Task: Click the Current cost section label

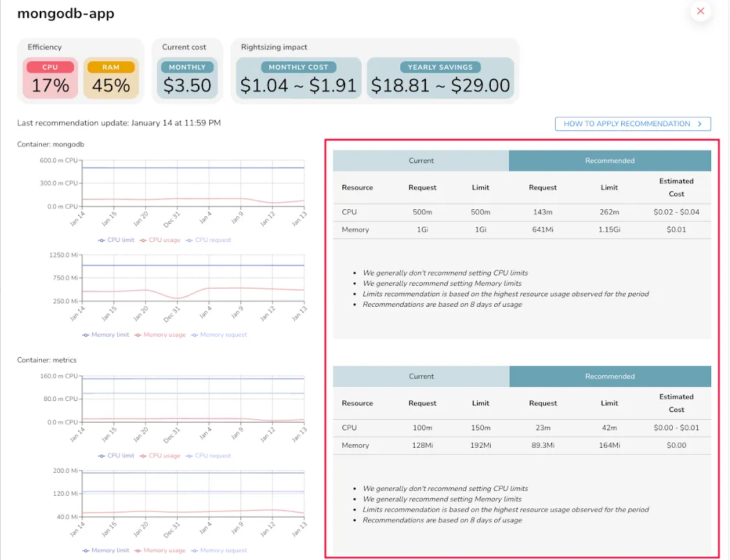Action: click(x=184, y=47)
